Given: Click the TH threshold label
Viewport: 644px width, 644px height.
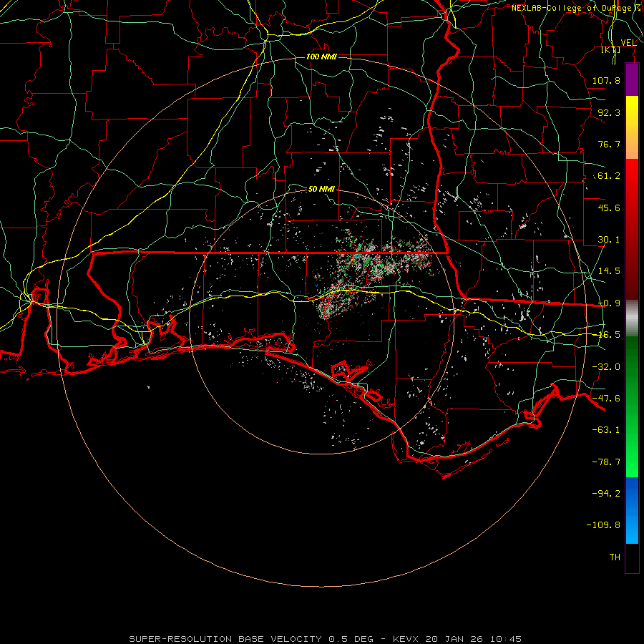Looking at the screenshot, I should [x=615, y=557].
